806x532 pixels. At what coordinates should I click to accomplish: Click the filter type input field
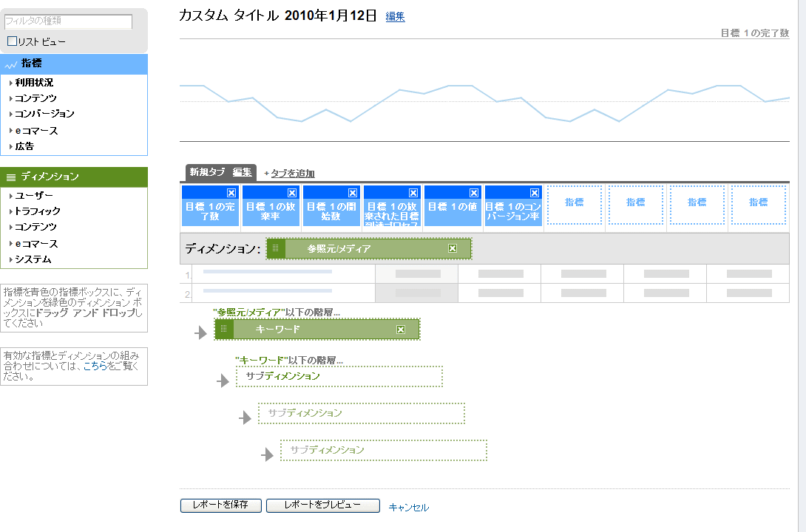tap(68, 21)
